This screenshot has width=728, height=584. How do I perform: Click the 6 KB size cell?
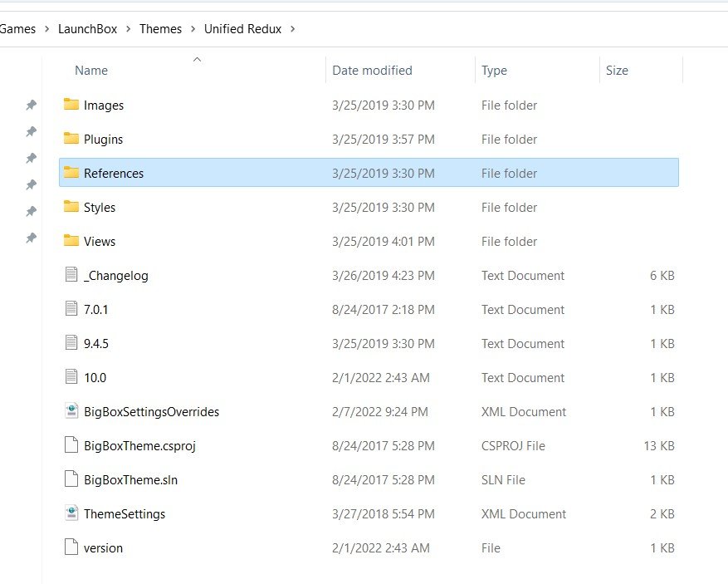[x=662, y=276]
